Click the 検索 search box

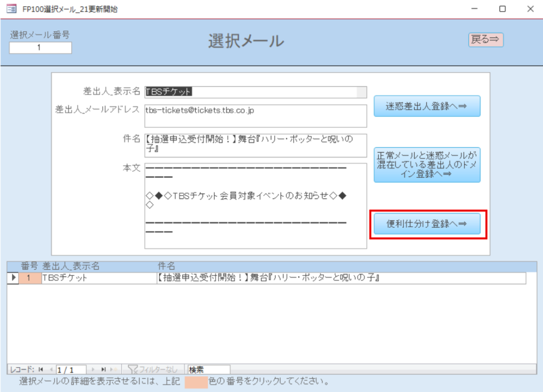click(208, 369)
